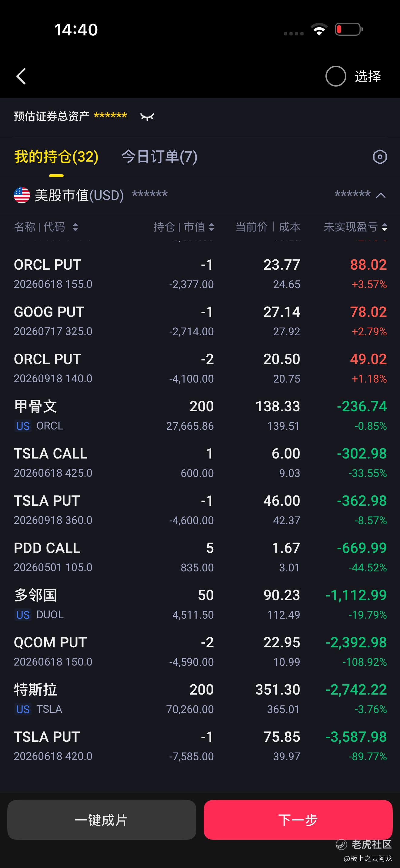
Task: Sort by position/market value arrows
Action: point(212,227)
